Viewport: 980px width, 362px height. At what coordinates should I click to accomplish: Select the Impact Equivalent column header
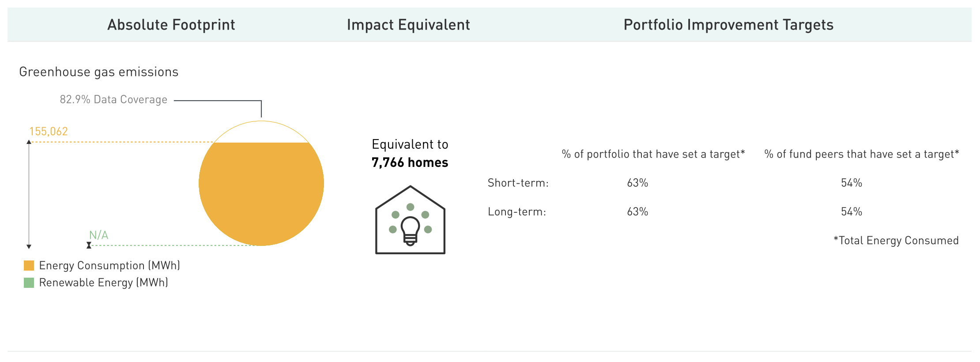pos(408,25)
